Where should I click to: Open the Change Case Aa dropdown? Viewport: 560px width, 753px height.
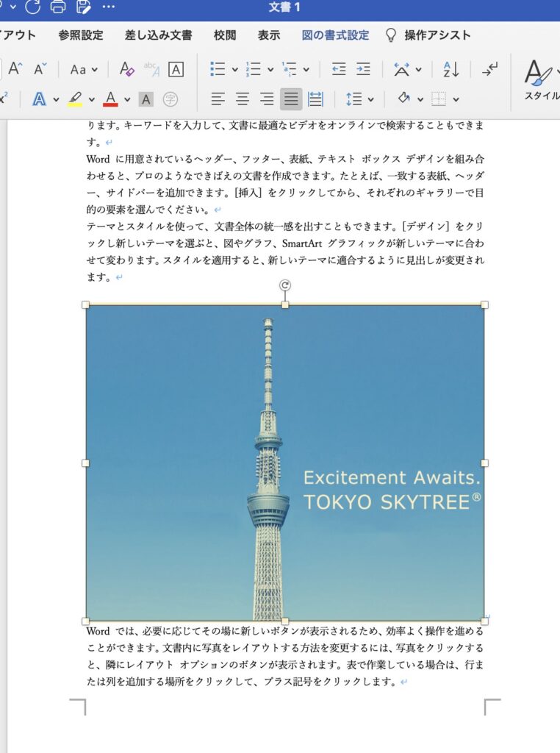point(84,70)
